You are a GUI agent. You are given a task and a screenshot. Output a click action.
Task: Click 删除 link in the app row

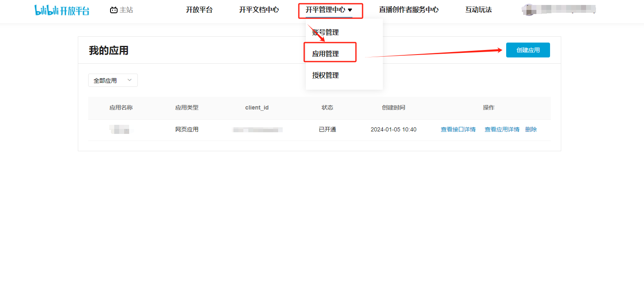coord(531,129)
